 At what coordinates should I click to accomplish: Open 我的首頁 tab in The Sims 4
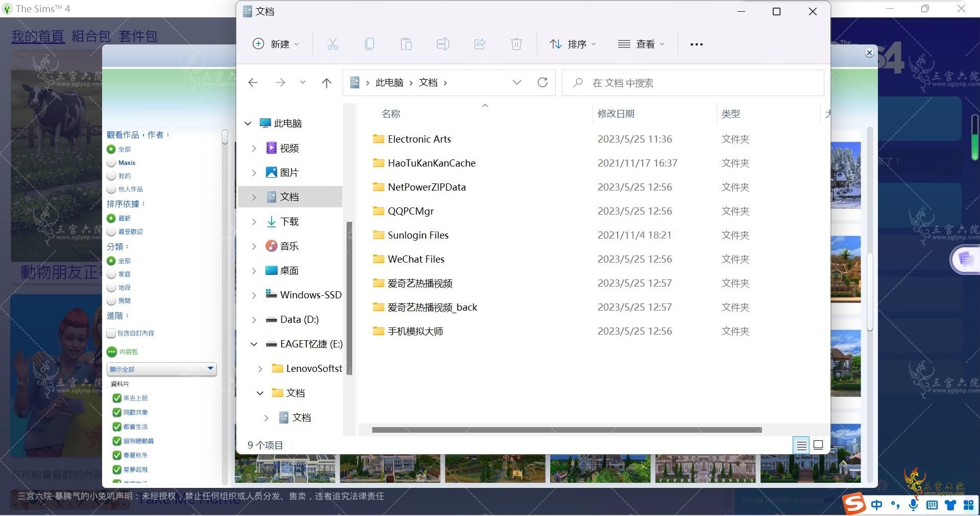coord(38,36)
